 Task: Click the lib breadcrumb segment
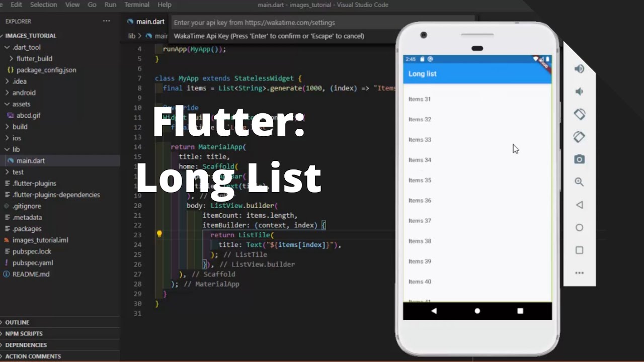tap(132, 36)
